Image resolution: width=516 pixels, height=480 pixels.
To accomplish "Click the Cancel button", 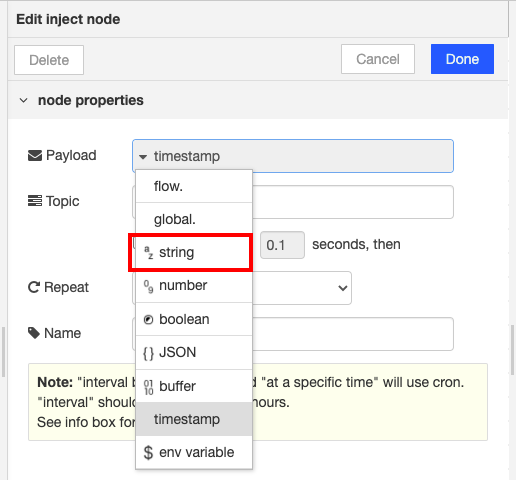I will pyautogui.click(x=378, y=59).
